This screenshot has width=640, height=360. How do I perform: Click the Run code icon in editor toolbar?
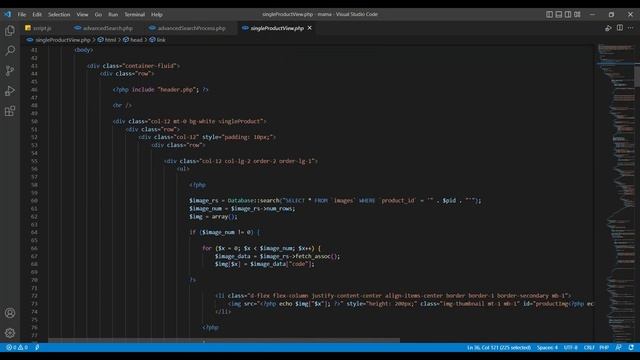608,28
